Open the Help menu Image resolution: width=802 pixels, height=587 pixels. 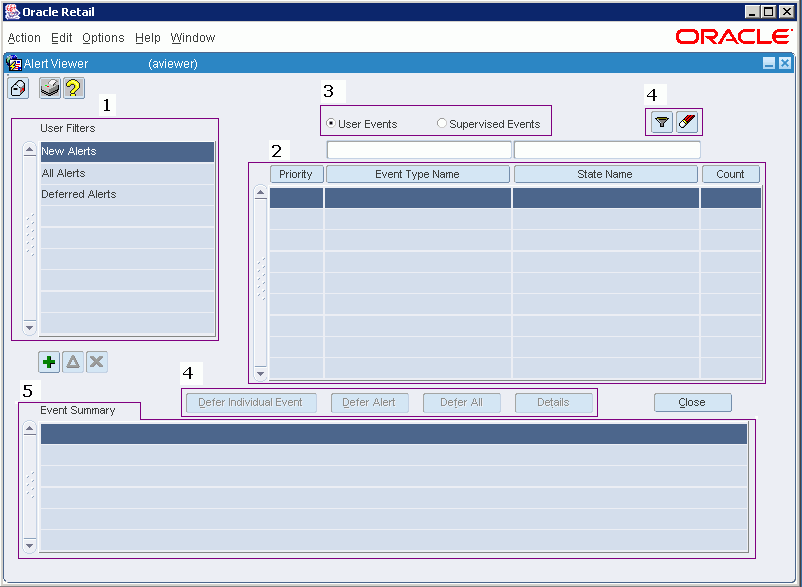point(148,38)
